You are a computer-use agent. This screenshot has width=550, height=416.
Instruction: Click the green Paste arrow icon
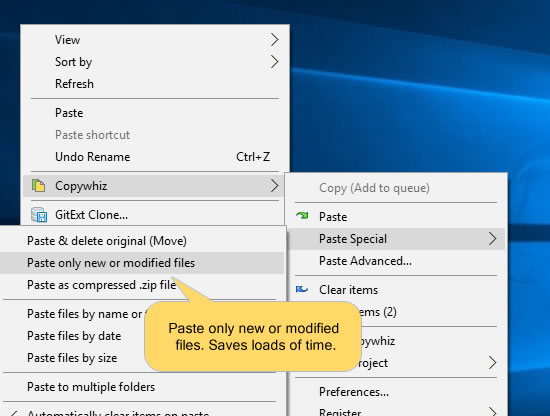pyautogui.click(x=302, y=216)
